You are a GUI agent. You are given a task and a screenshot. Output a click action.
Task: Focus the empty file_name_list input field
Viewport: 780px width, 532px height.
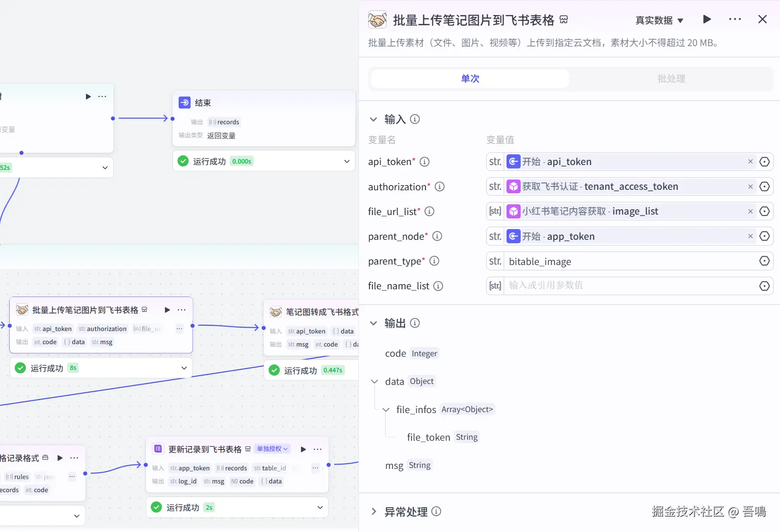(631, 286)
